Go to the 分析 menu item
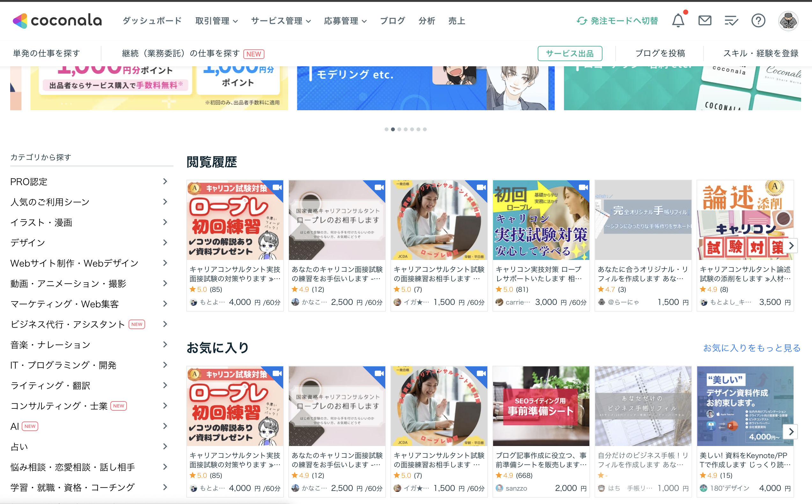Image resolution: width=812 pixels, height=504 pixels. (427, 21)
